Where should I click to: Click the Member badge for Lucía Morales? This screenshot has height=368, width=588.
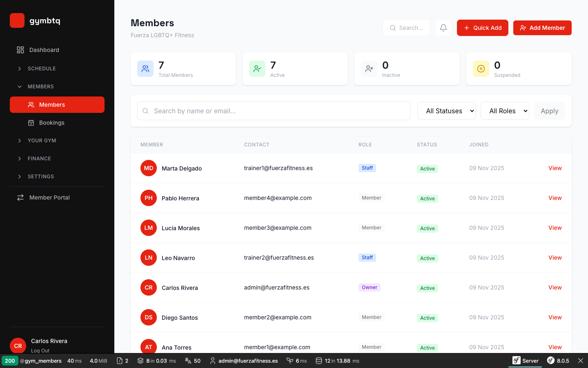click(x=372, y=228)
